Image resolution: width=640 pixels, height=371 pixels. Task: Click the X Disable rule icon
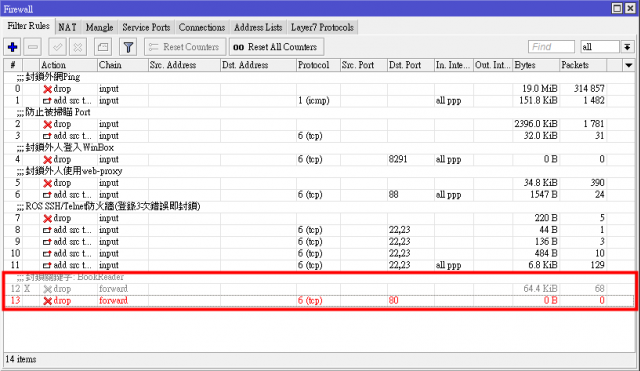pyautogui.click(x=78, y=47)
